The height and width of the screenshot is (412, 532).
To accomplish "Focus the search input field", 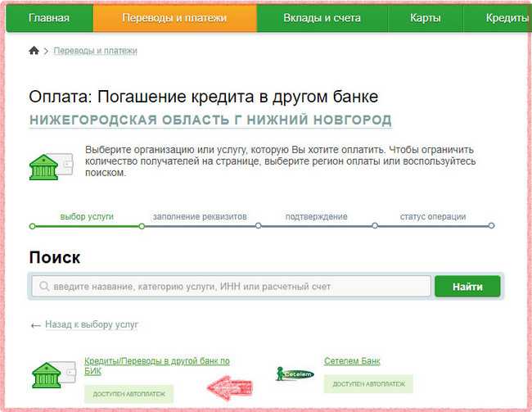I will [x=231, y=287].
